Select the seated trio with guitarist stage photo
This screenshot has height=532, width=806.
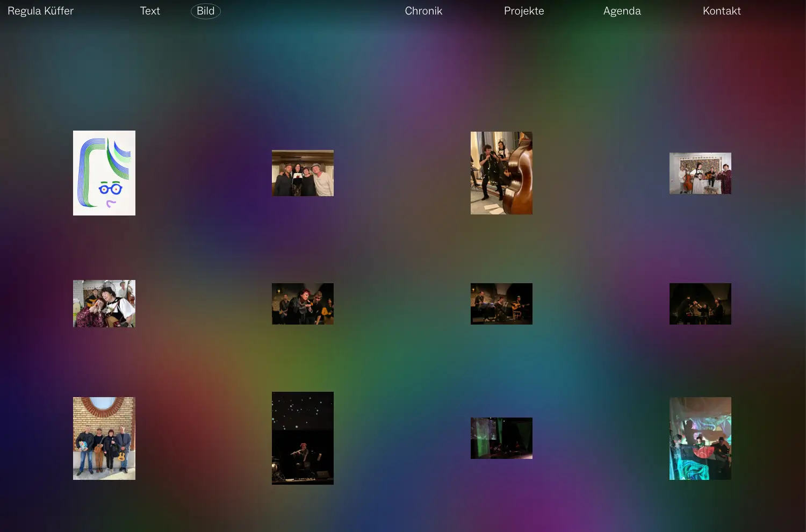click(501, 304)
